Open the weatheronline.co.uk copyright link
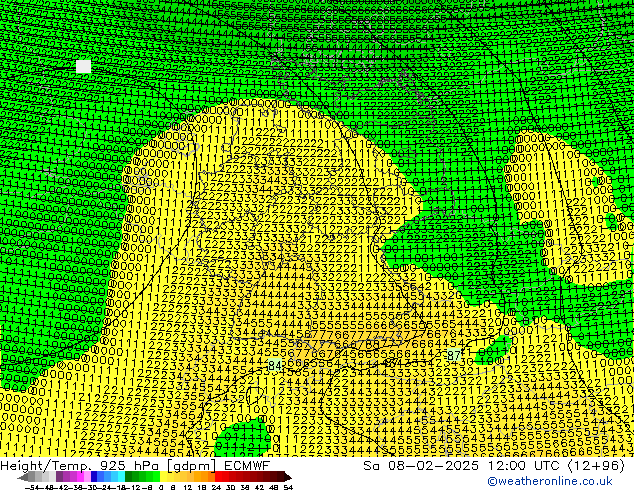This screenshot has height=490, width=634. 549,481
